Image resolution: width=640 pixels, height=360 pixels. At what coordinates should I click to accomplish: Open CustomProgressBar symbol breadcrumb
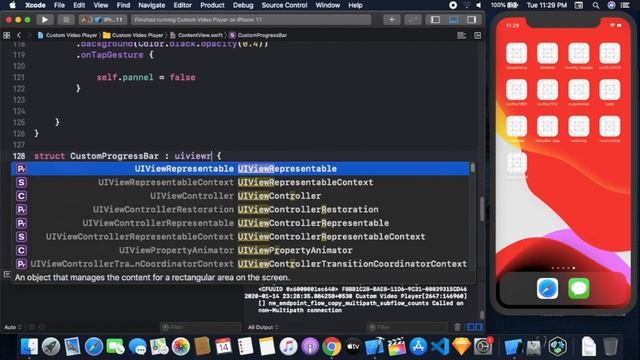(x=258, y=36)
